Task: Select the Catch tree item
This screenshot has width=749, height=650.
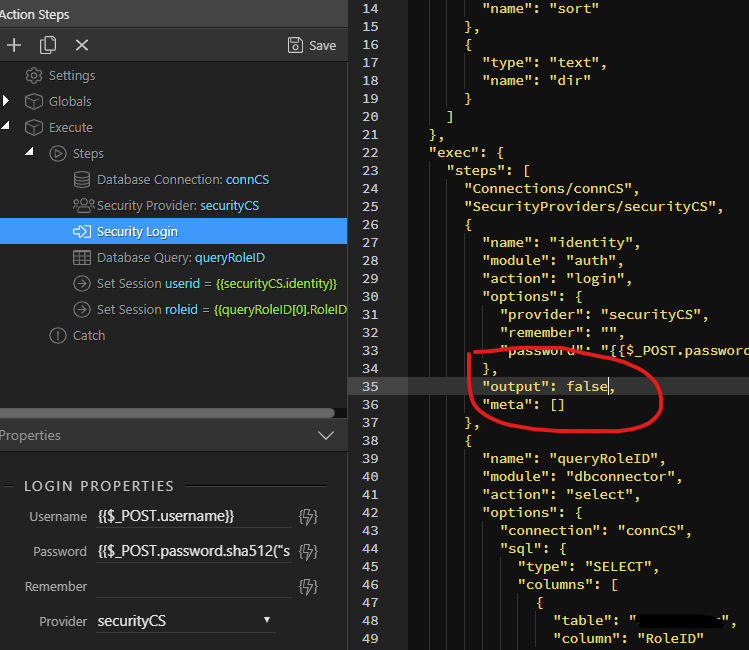Action: (89, 335)
